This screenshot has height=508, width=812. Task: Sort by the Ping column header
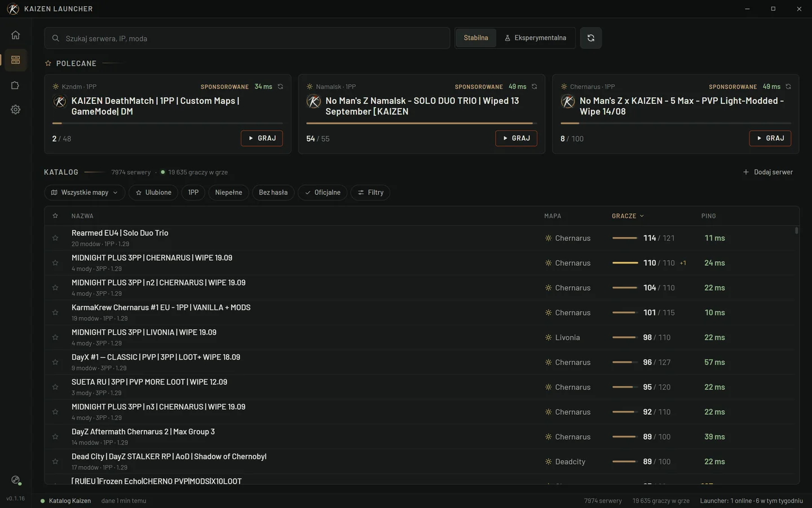708,216
